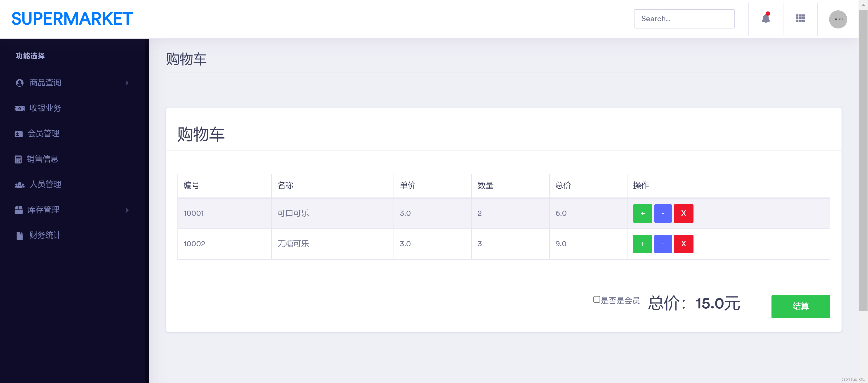Expand the 库存管理 submenu arrow
This screenshot has height=383, width=868.
127,210
